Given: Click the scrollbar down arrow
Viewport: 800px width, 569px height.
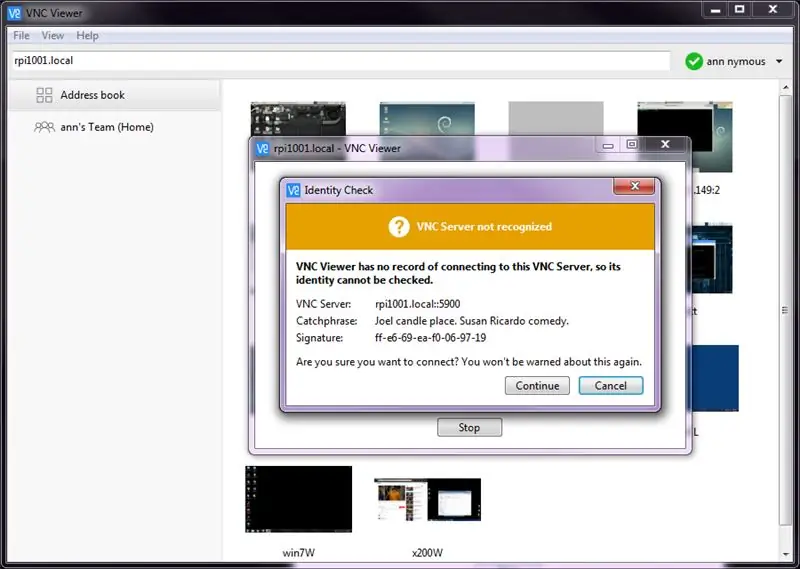Looking at the screenshot, I should pyautogui.click(x=786, y=554).
